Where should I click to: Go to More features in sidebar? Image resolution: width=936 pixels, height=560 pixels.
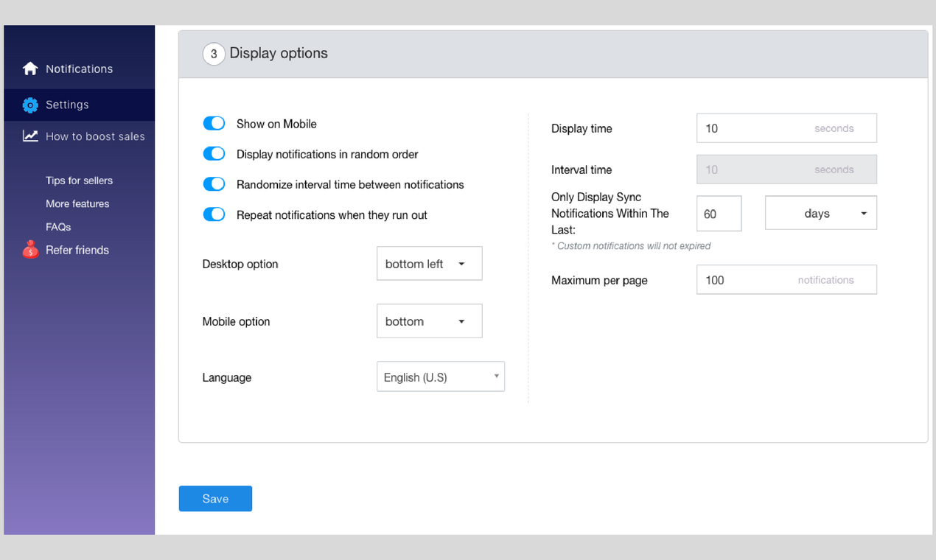(x=77, y=203)
